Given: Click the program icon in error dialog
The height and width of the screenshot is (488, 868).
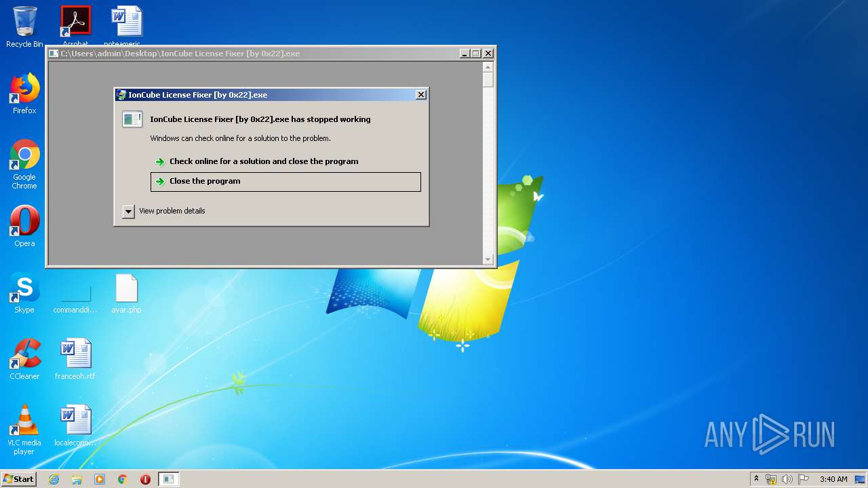Looking at the screenshot, I should [x=132, y=119].
